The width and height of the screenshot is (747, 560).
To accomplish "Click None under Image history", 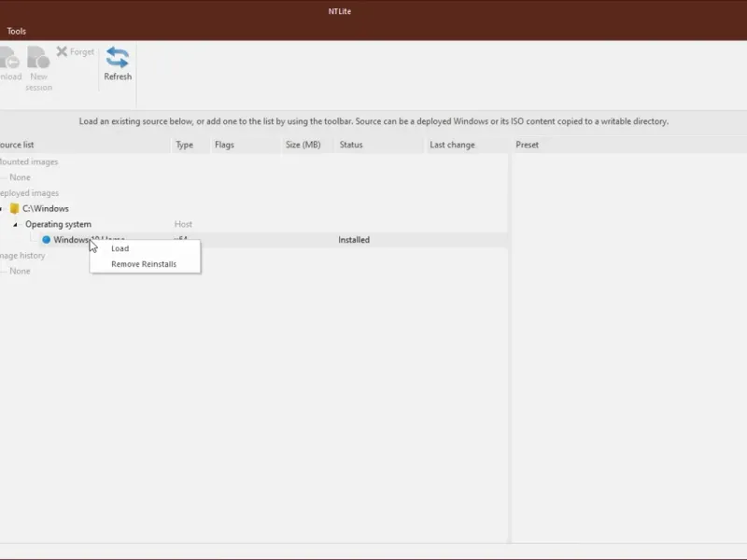I will click(20, 271).
